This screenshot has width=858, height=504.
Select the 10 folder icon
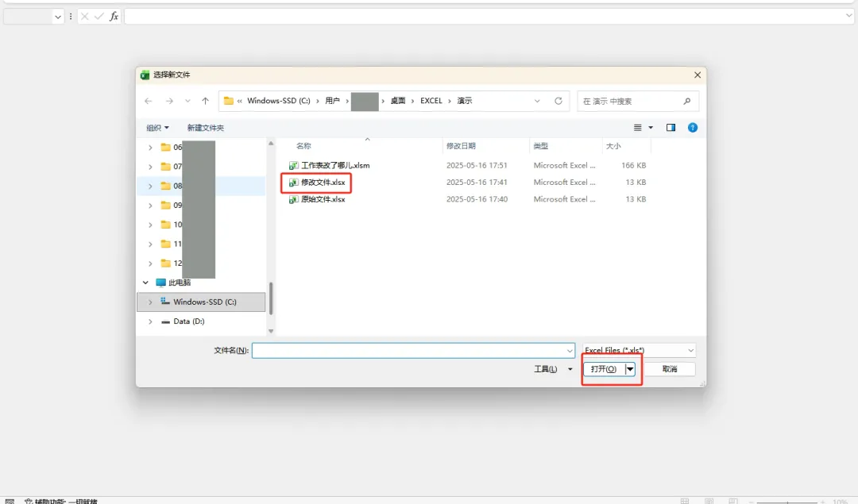point(166,225)
